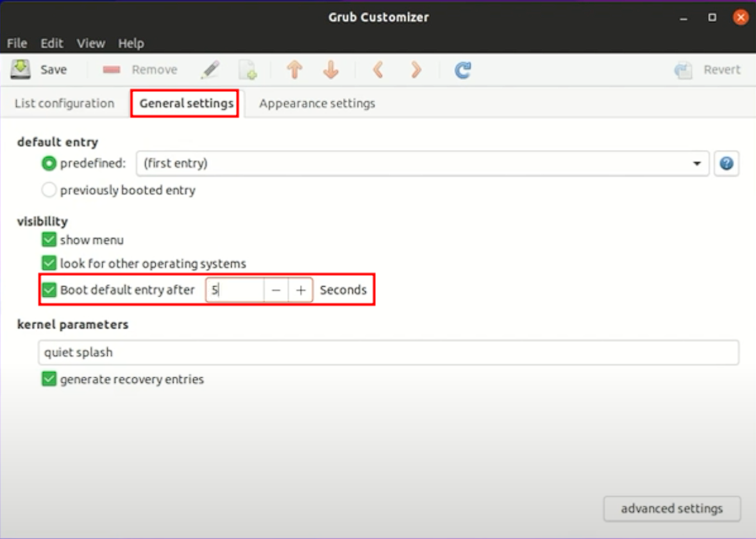Click the Revert label in toolbar

pyautogui.click(x=721, y=70)
